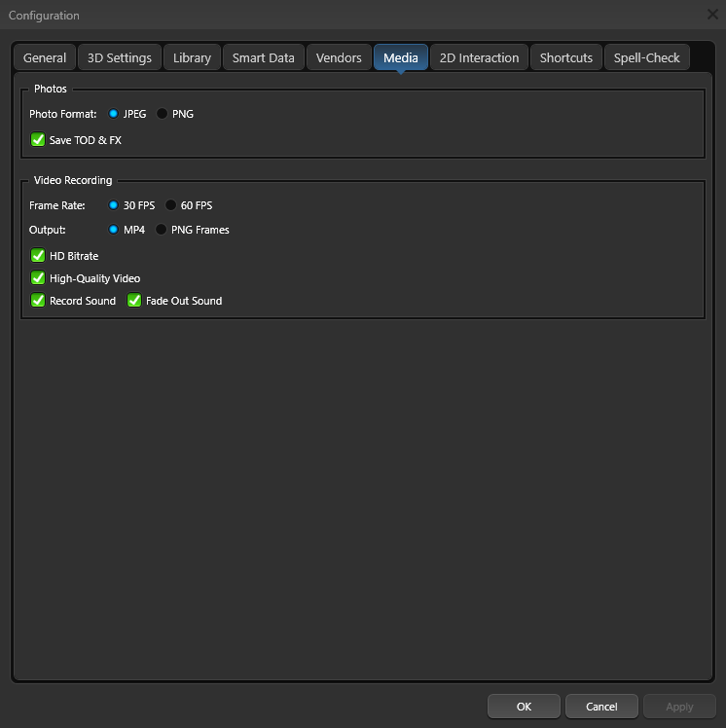The height and width of the screenshot is (728, 726).
Task: Open the Vendors tab
Action: (x=339, y=57)
